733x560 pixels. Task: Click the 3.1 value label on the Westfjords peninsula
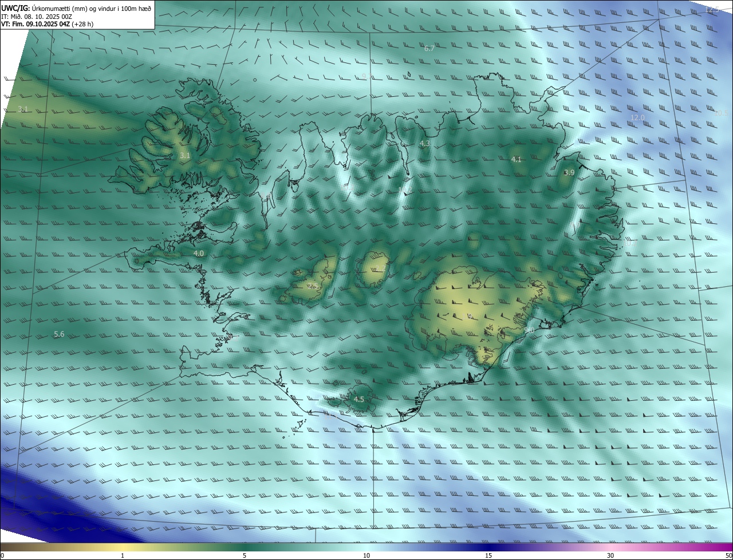click(184, 156)
